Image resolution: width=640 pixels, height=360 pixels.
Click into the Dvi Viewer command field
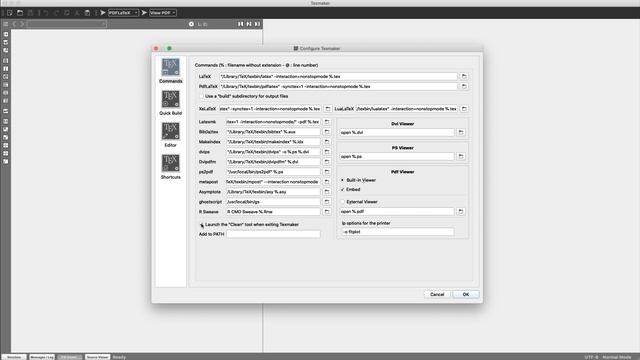click(397, 132)
